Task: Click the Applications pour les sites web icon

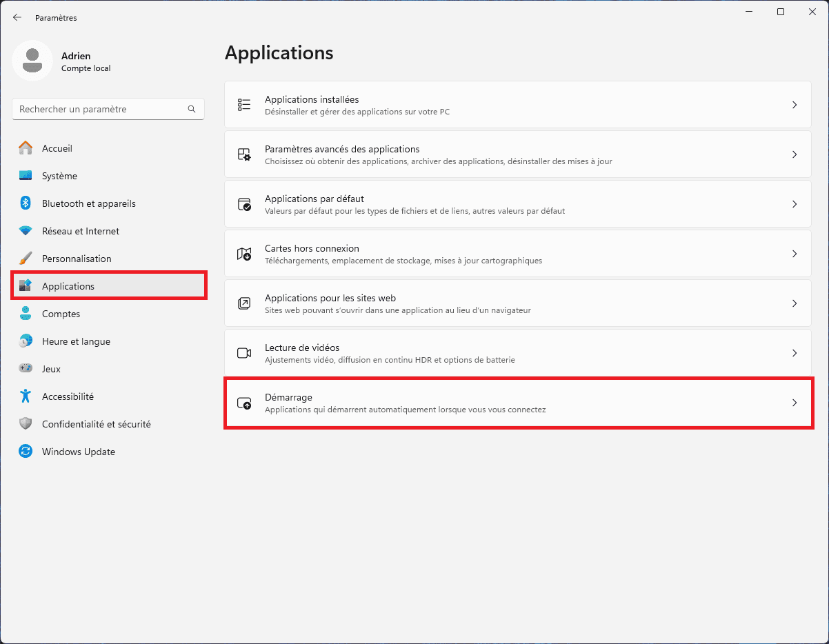Action: pos(244,303)
